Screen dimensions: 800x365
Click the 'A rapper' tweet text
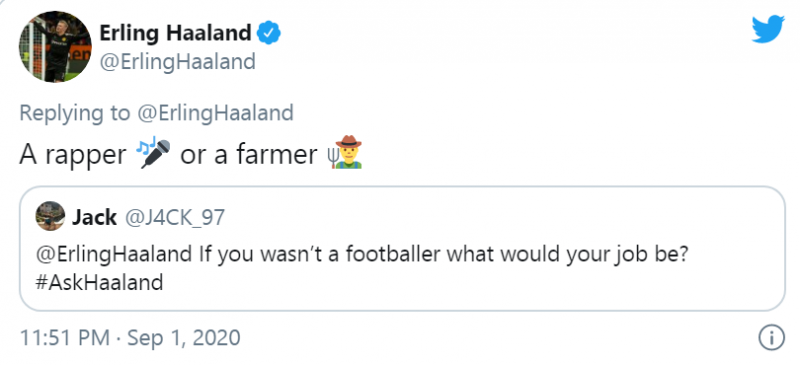(x=72, y=154)
